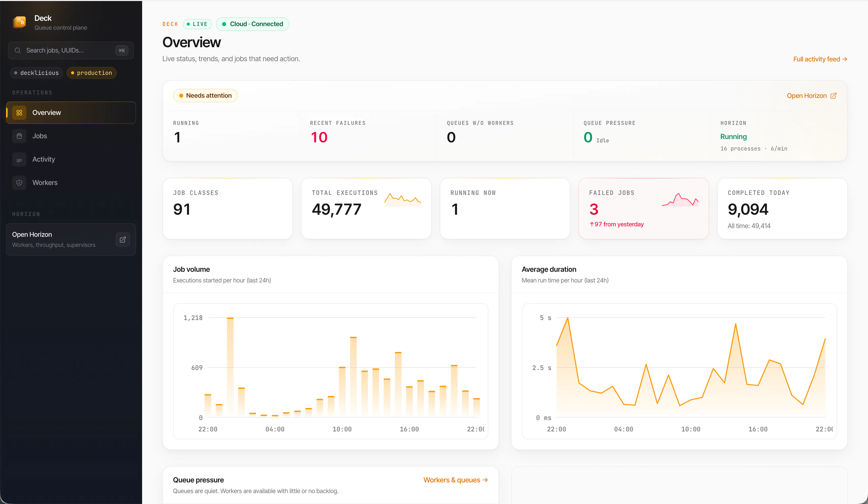Click the ↑97 from yesterday text

pos(616,224)
